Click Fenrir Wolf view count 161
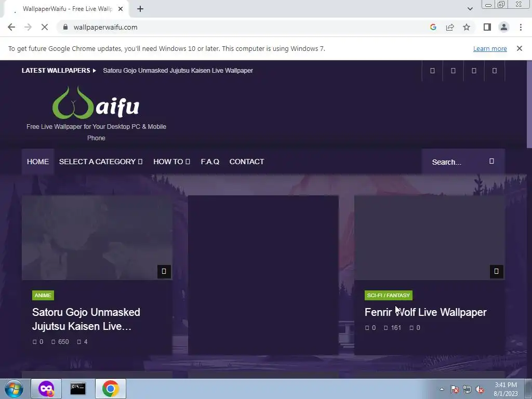This screenshot has height=399, width=532. [x=393, y=328]
